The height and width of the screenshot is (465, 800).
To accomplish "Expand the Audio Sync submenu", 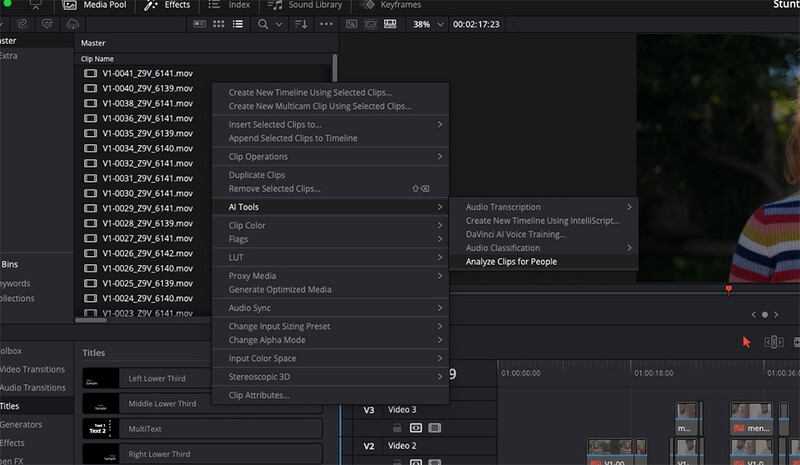I will tap(331, 308).
